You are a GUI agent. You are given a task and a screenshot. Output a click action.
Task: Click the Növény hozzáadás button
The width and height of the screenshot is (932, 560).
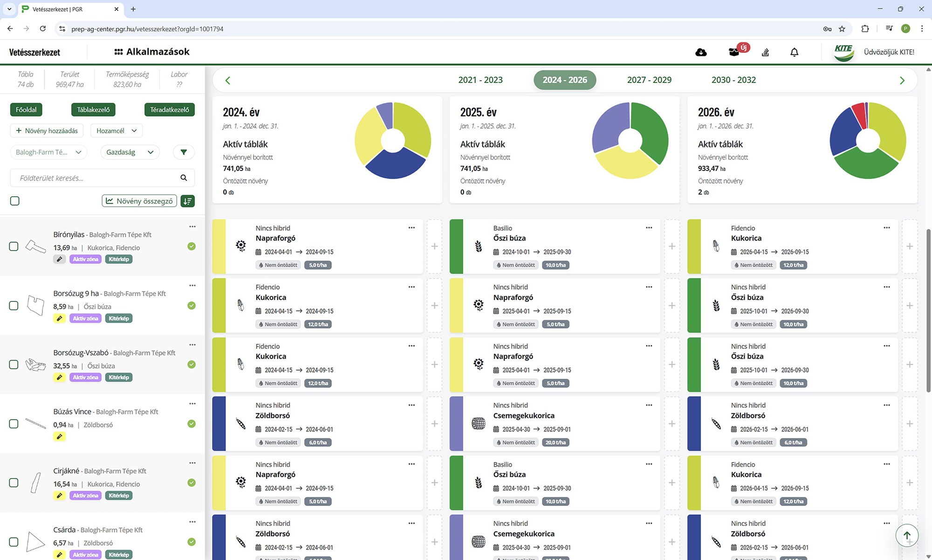[x=47, y=131]
